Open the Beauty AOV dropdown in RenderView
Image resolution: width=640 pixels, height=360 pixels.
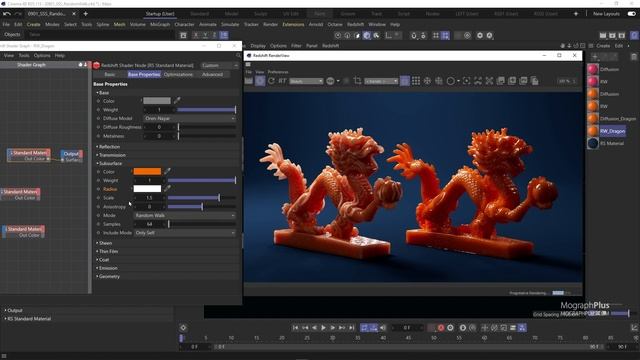coord(306,81)
